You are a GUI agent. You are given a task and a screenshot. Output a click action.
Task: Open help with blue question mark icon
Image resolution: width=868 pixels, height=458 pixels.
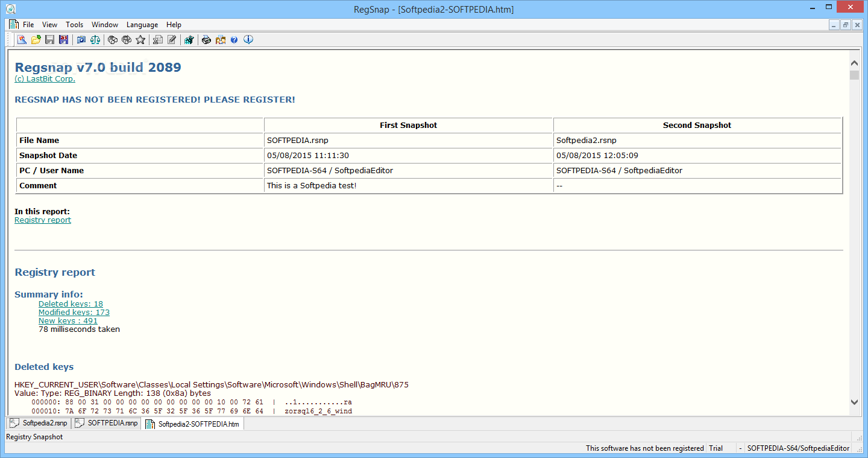tap(234, 40)
